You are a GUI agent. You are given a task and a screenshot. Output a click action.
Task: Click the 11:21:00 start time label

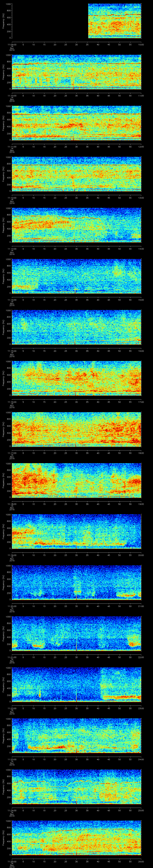(12, 657)
